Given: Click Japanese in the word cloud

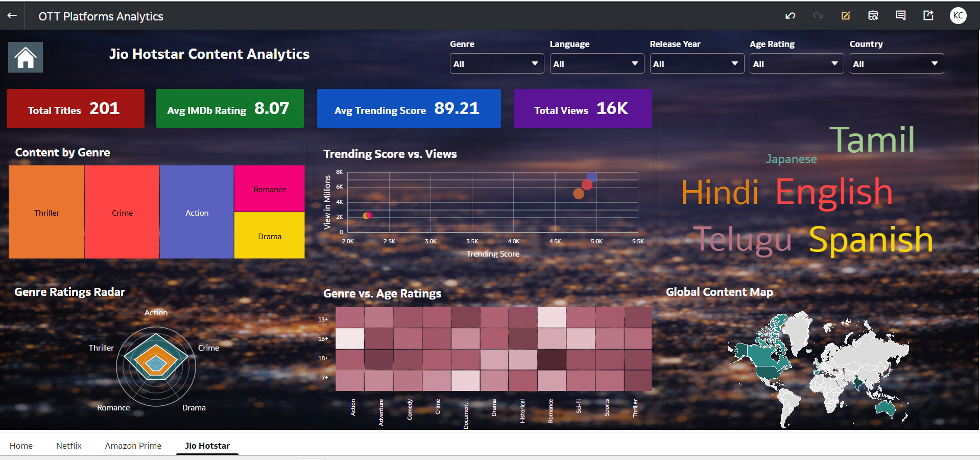Looking at the screenshot, I should click(791, 159).
